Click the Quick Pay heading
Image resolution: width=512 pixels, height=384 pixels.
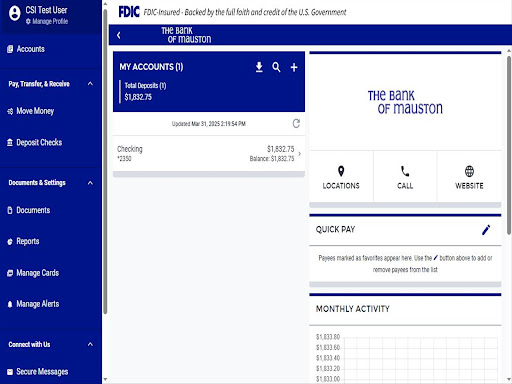click(335, 229)
